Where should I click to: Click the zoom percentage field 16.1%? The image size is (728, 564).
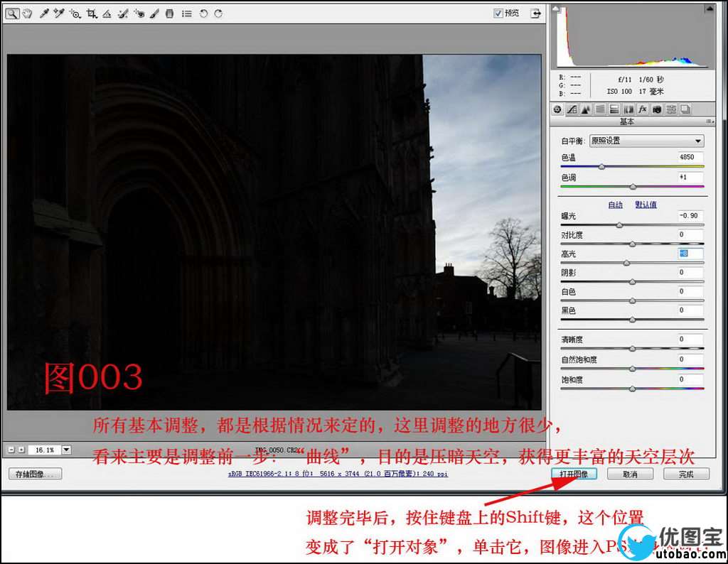coord(45,450)
